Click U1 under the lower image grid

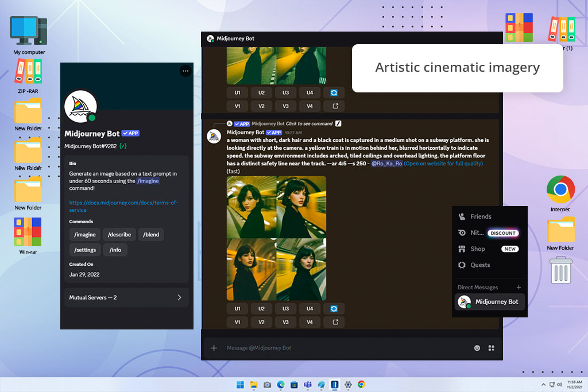237,309
